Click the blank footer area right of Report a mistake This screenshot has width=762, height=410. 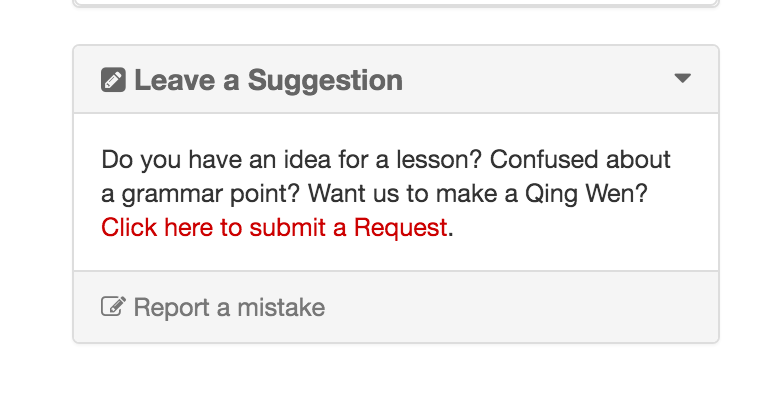[520, 307]
